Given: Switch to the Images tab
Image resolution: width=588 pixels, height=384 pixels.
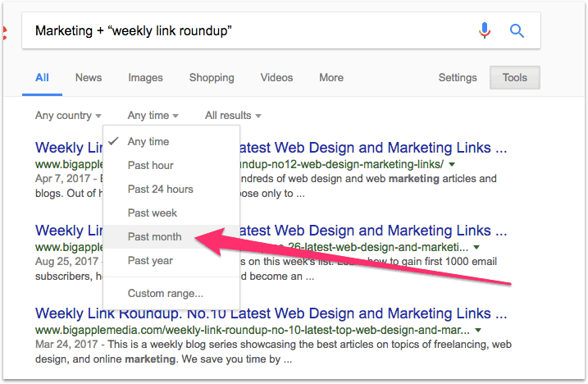Looking at the screenshot, I should pyautogui.click(x=145, y=78).
